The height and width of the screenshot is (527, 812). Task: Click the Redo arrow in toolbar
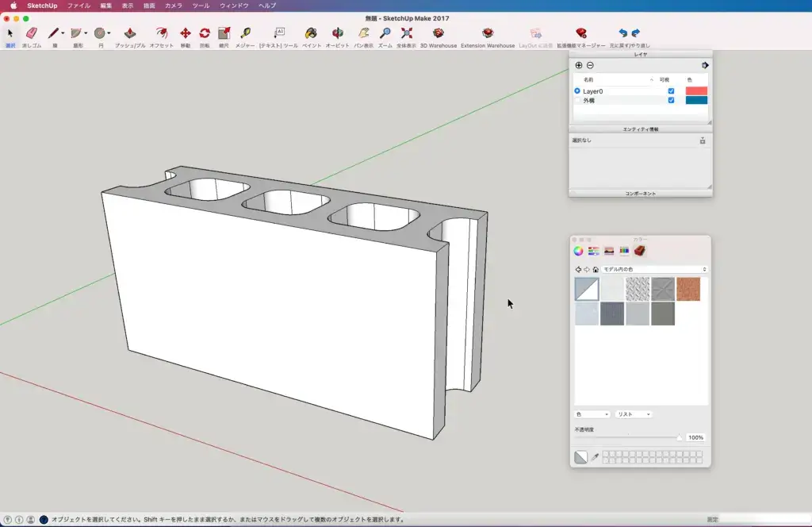click(x=635, y=33)
